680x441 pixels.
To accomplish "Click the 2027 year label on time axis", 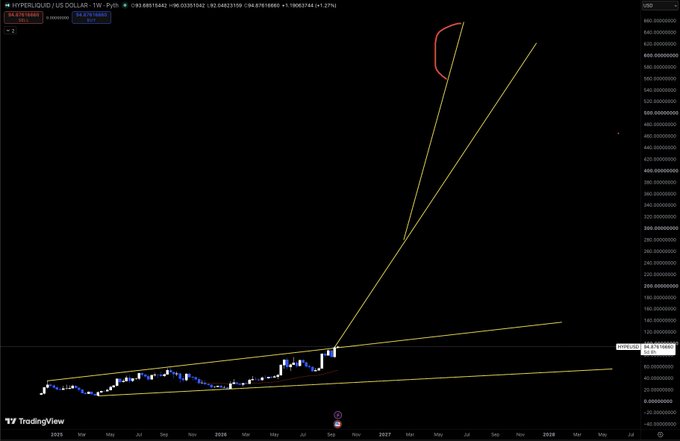I will tap(385, 434).
